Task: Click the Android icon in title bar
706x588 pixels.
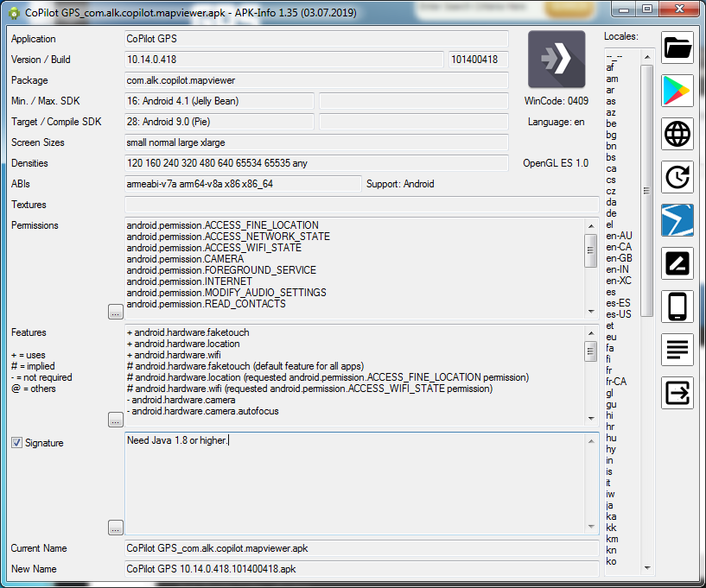Action: click(14, 13)
